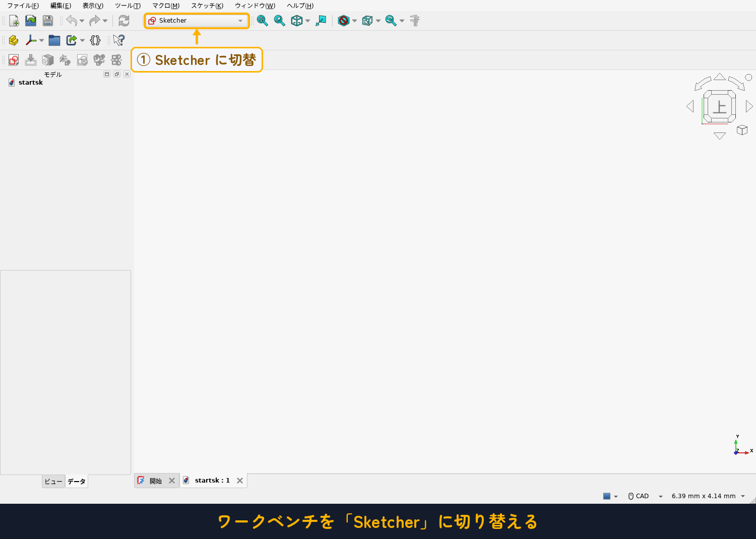This screenshot has width=756, height=539.
Task: Create a new document
Action: coord(14,21)
